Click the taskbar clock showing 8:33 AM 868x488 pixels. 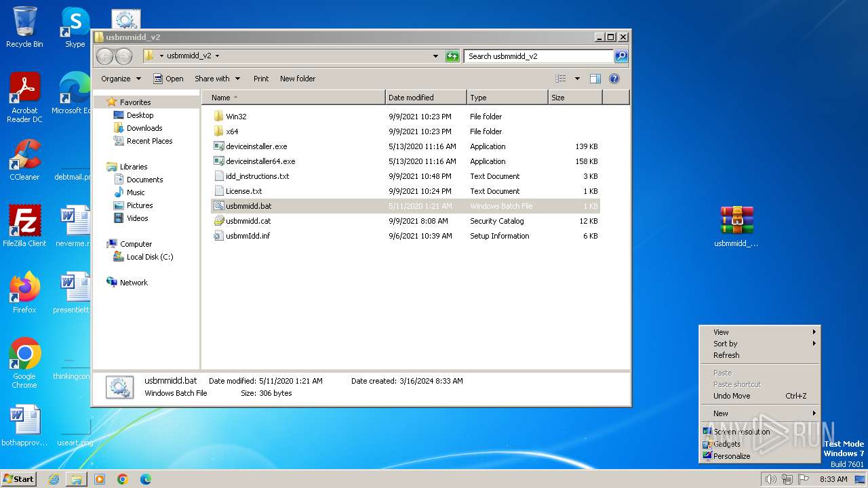(x=833, y=479)
